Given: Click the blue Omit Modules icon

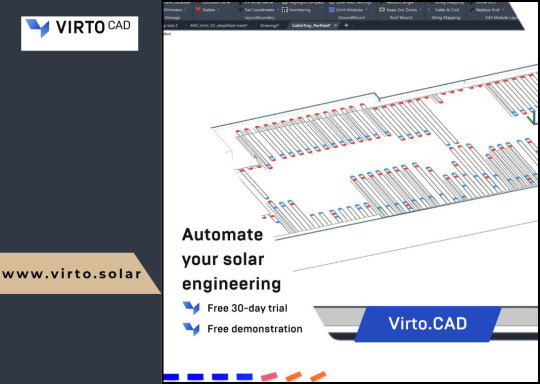Looking at the screenshot, I should click(332, 10).
